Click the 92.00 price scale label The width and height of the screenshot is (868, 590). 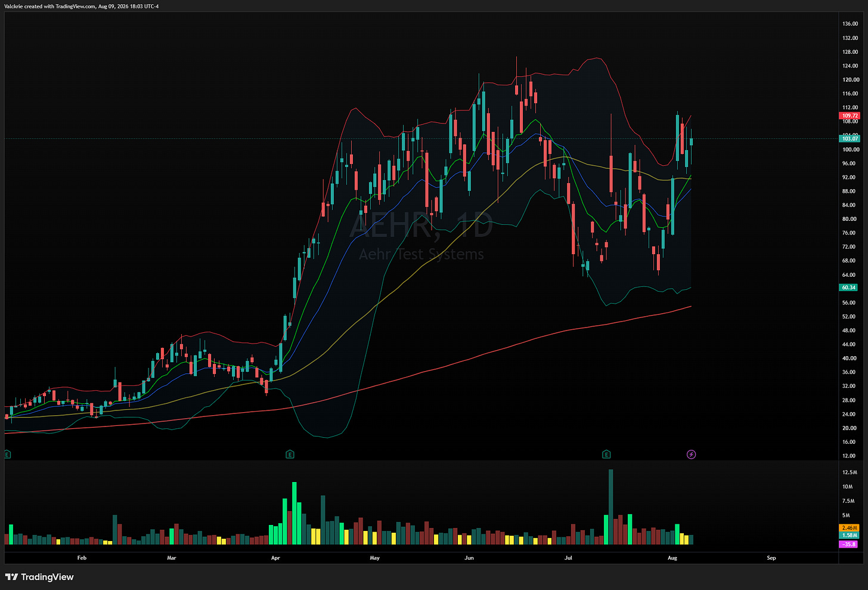849,178
